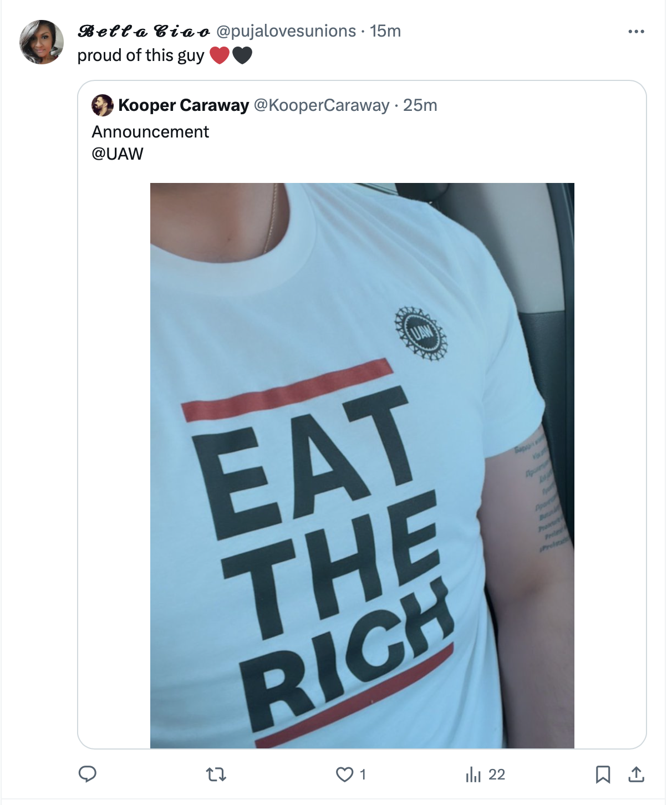This screenshot has width=672, height=805.
Task: Like the tweet with the heart icon
Action: point(345,774)
